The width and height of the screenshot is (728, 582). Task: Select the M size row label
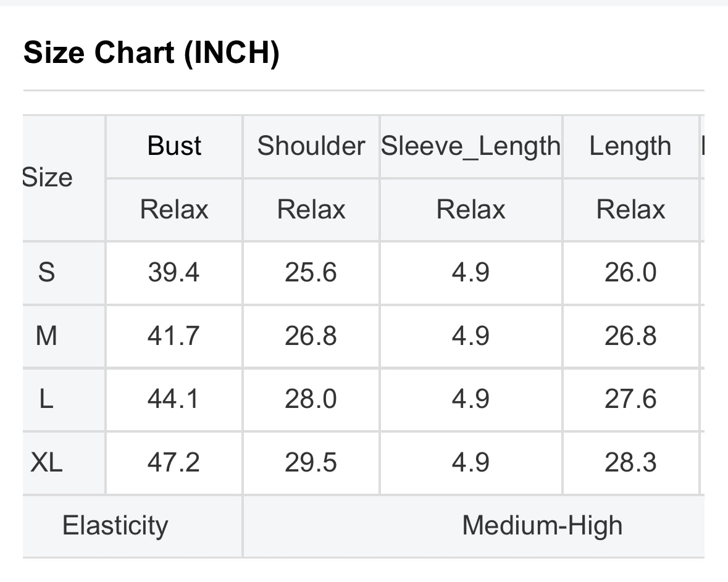click(x=46, y=336)
